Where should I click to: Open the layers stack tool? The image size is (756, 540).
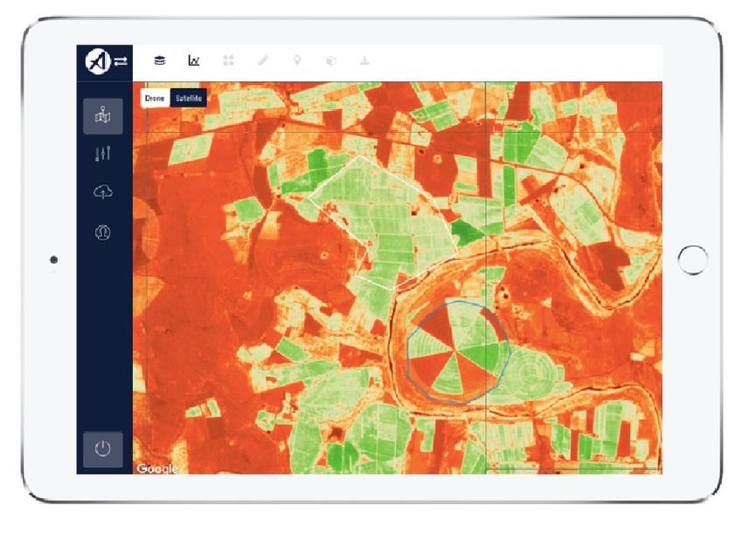[160, 61]
